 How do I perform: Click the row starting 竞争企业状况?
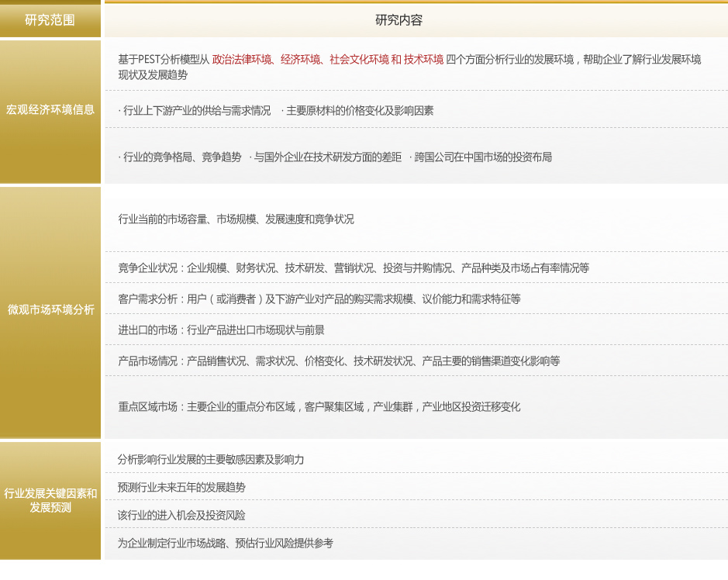pos(416,268)
